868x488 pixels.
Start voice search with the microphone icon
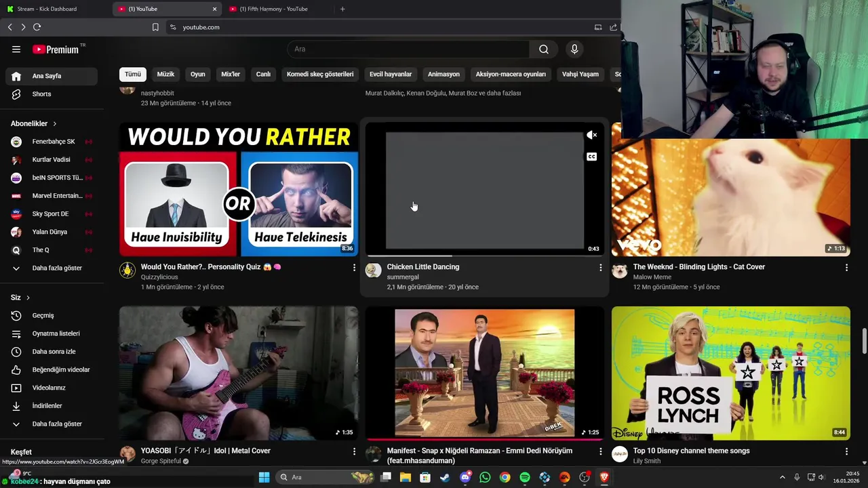pyautogui.click(x=574, y=49)
